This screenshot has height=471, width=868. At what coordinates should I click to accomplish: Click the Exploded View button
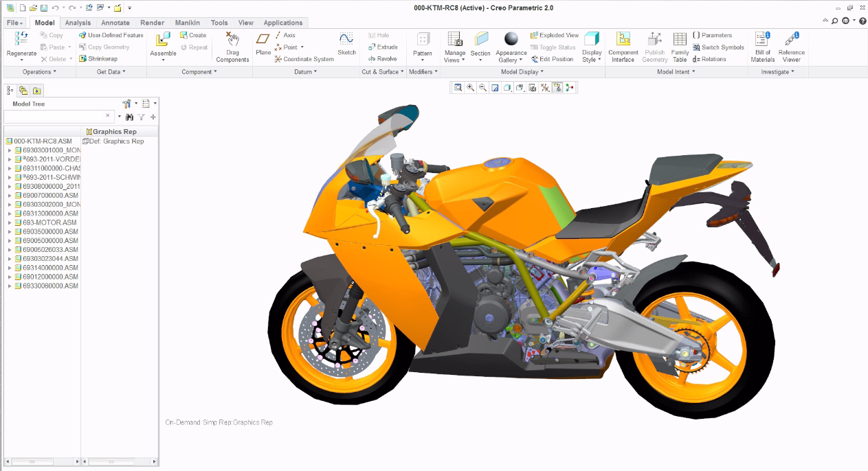pos(555,35)
